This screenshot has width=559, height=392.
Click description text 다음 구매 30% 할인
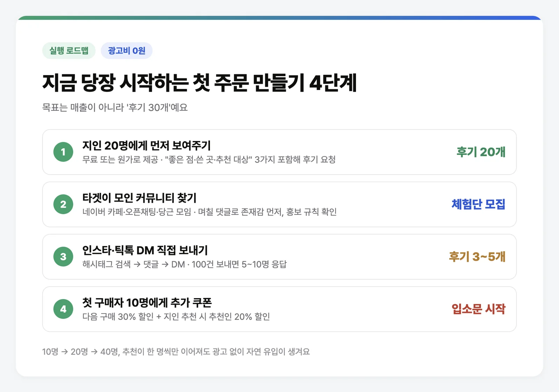[118, 317]
